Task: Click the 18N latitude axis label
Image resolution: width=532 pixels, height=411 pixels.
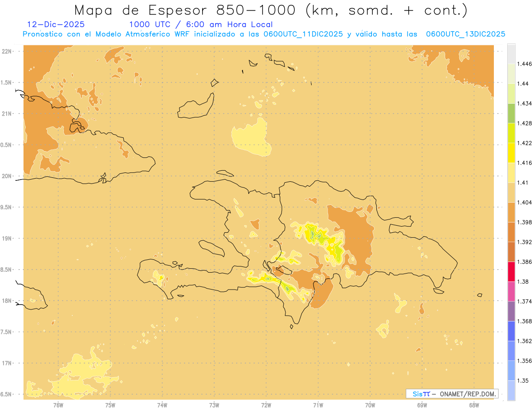Action: click(6, 301)
